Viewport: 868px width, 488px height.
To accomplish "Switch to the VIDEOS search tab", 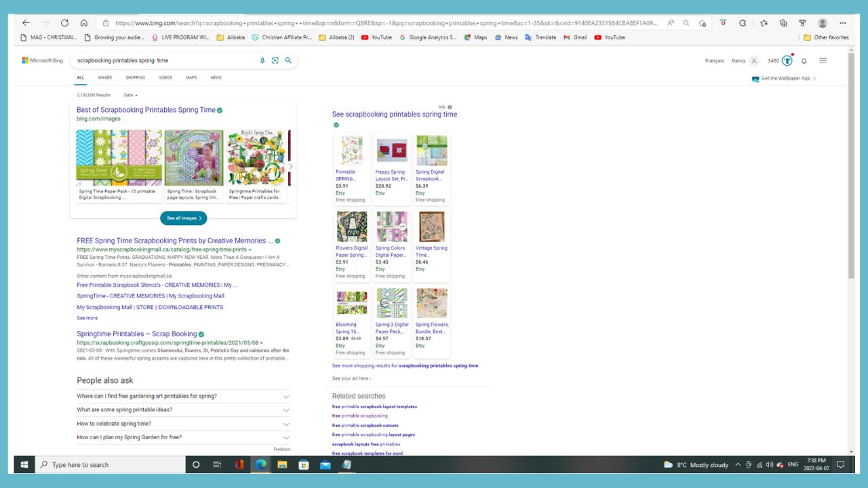I will click(165, 78).
